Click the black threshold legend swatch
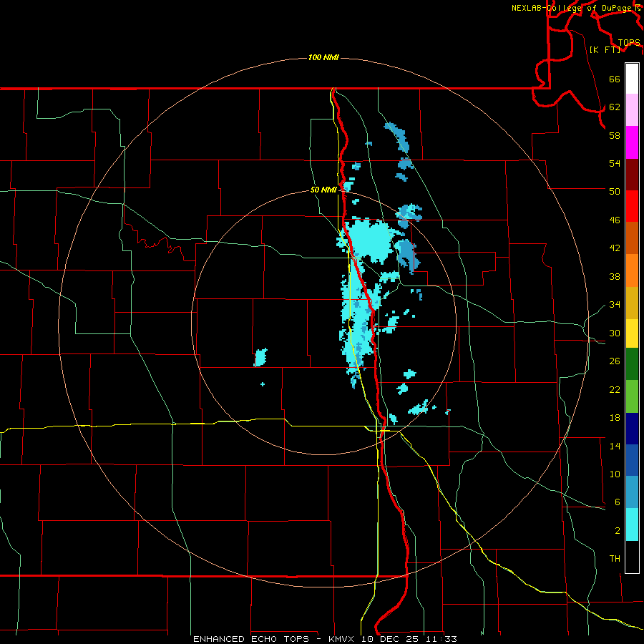Viewport: 644px width, 644px height. (x=632, y=557)
